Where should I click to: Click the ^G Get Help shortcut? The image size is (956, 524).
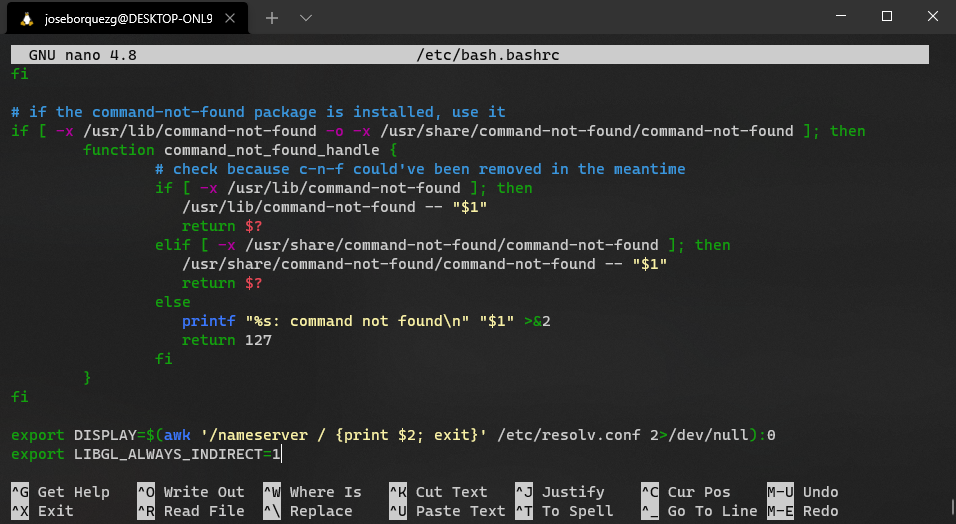(x=60, y=492)
